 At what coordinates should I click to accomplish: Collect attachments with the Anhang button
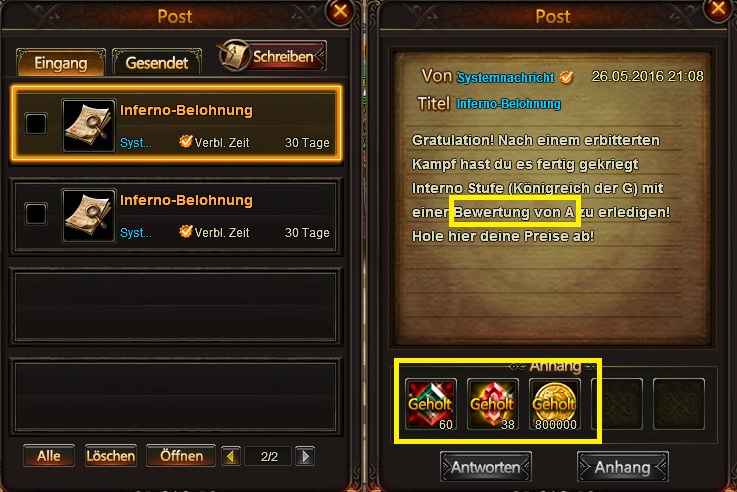pos(622,467)
